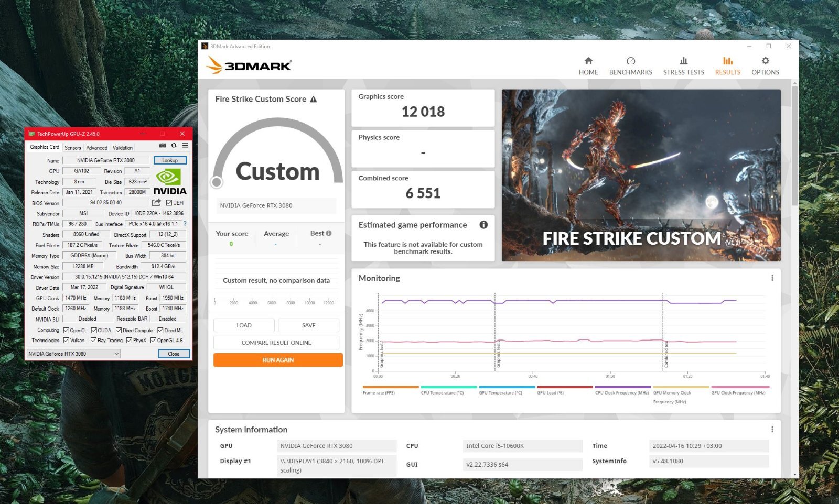Click the BIOS share/export icon in GPU-Z
The width and height of the screenshot is (839, 504).
[x=156, y=202]
